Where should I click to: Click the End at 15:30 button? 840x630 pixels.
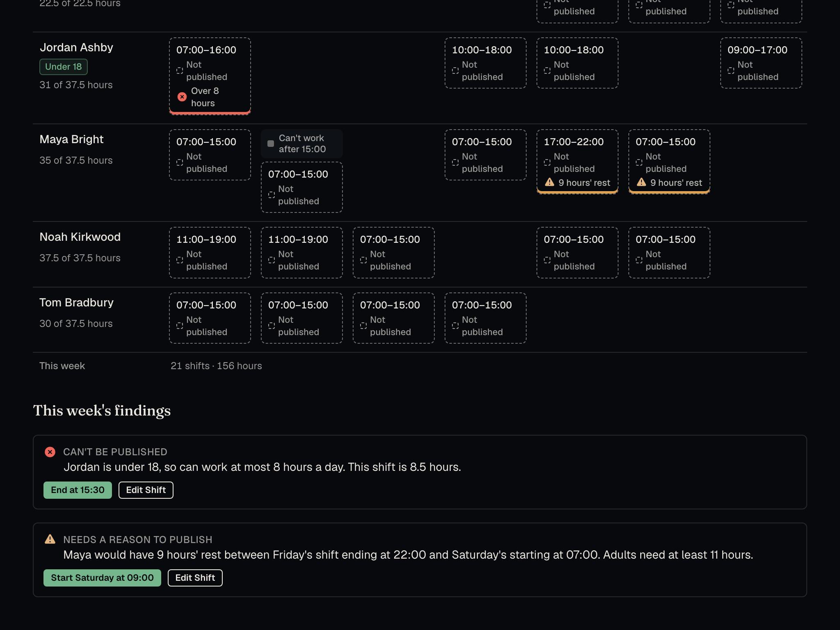78,490
